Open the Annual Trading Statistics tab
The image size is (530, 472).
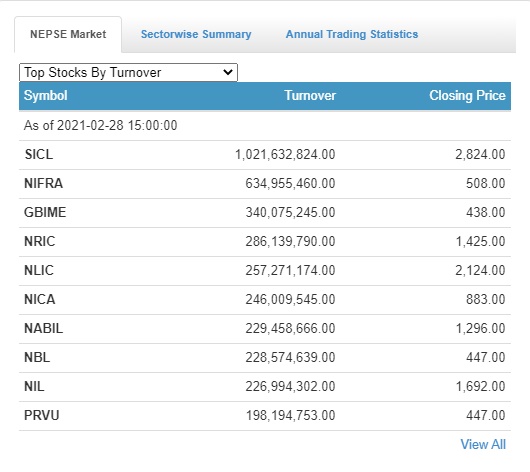click(352, 34)
